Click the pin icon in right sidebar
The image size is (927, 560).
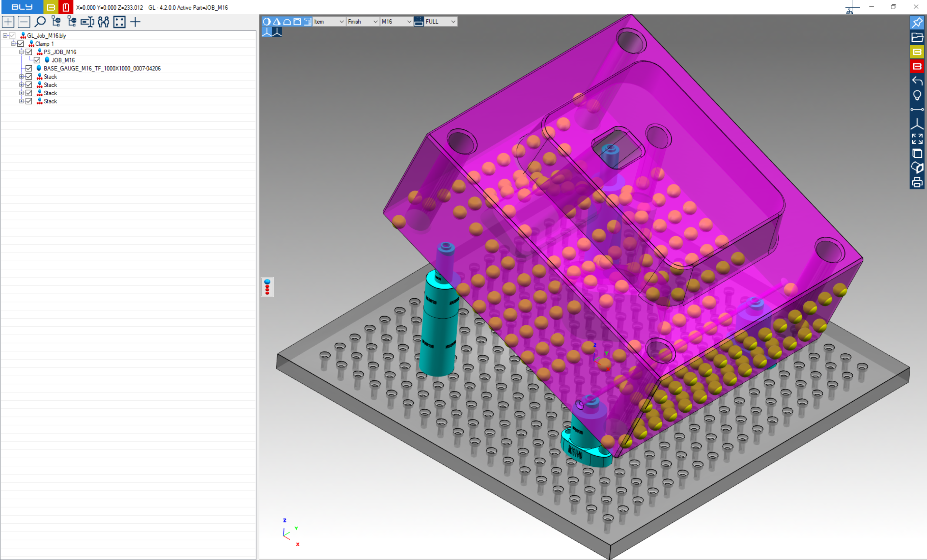click(917, 23)
